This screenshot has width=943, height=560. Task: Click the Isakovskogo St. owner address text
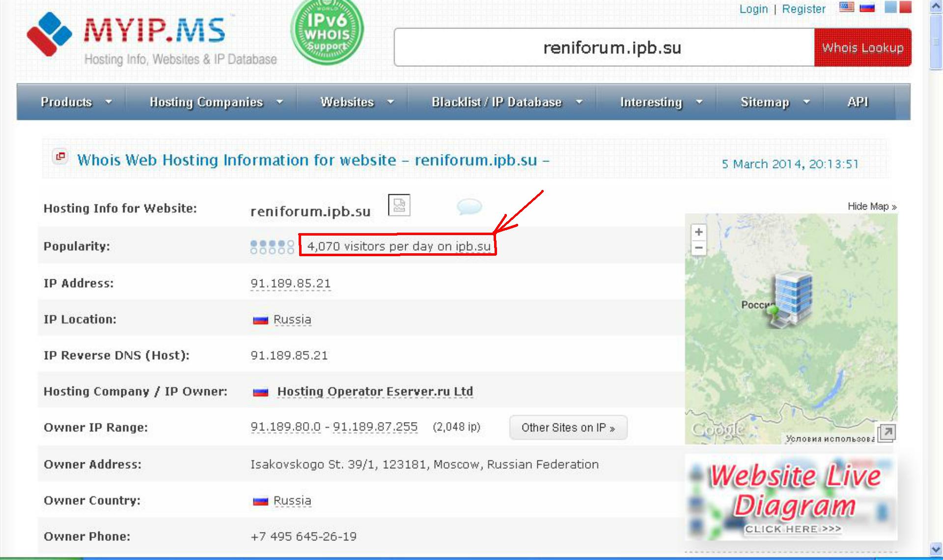click(x=424, y=464)
